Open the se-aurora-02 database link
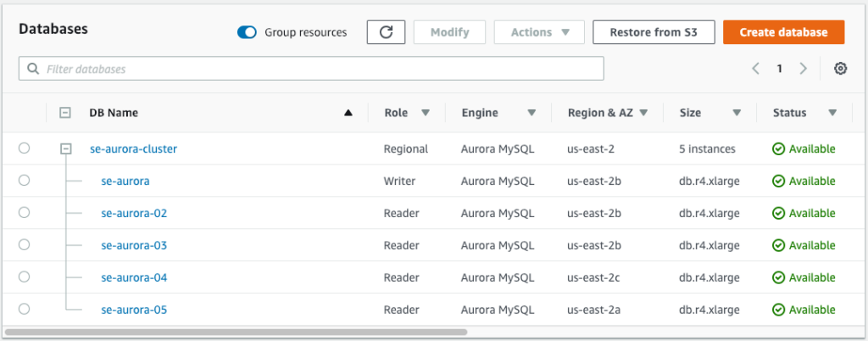The height and width of the screenshot is (341, 868). pos(134,213)
